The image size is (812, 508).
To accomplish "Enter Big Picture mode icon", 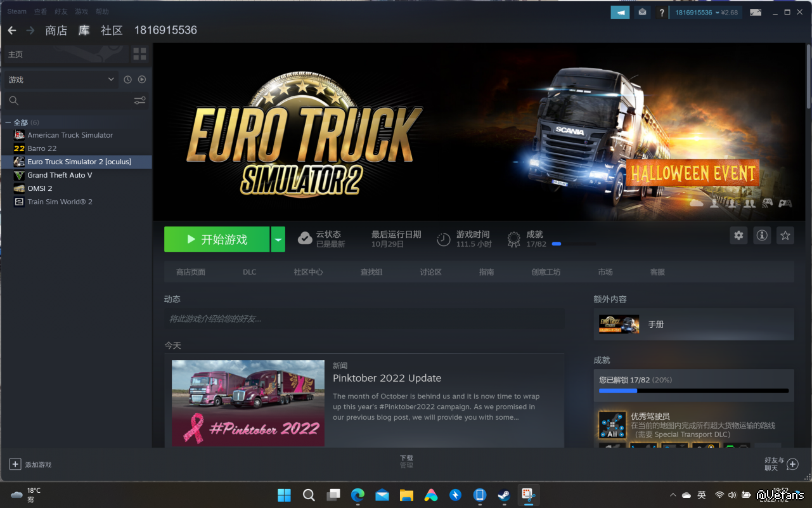I will click(x=756, y=12).
